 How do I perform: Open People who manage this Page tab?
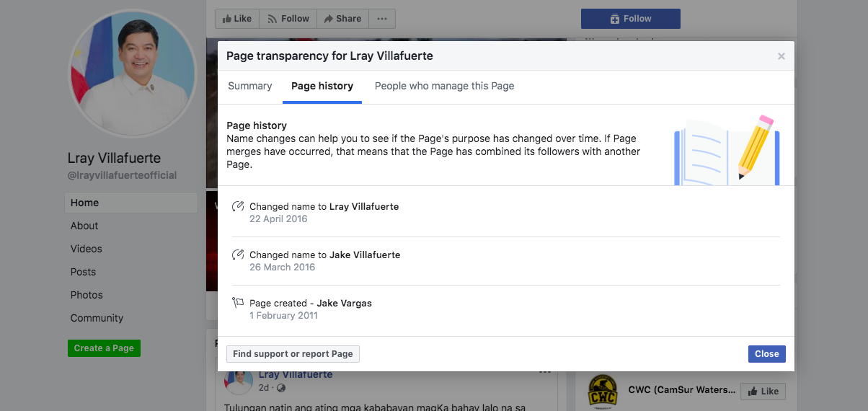point(444,86)
